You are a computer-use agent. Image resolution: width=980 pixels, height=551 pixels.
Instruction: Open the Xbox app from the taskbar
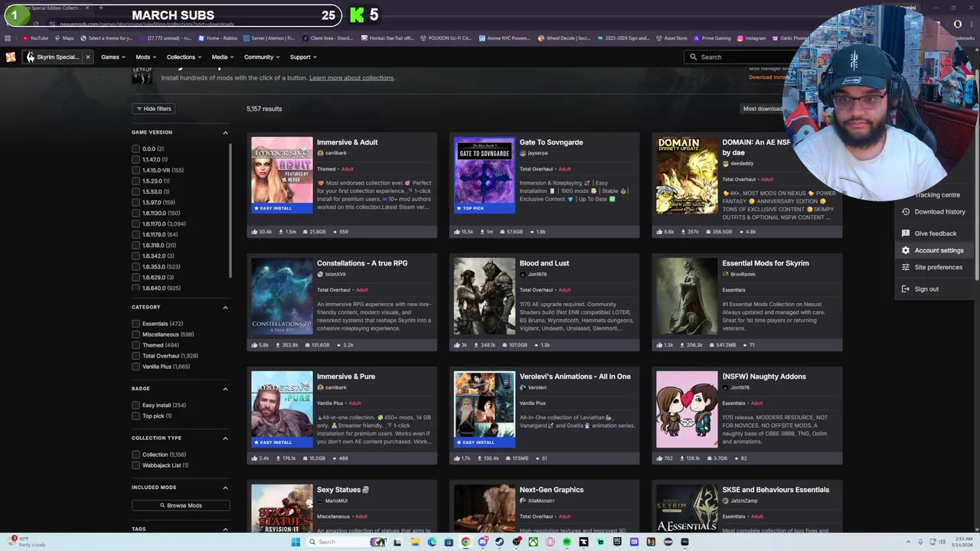click(533, 542)
